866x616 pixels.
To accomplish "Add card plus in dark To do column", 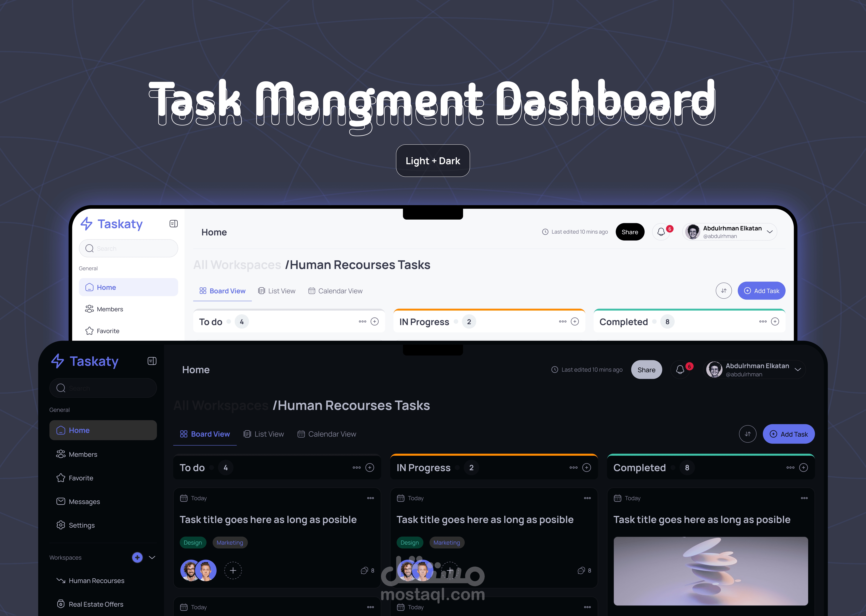I will click(x=370, y=468).
